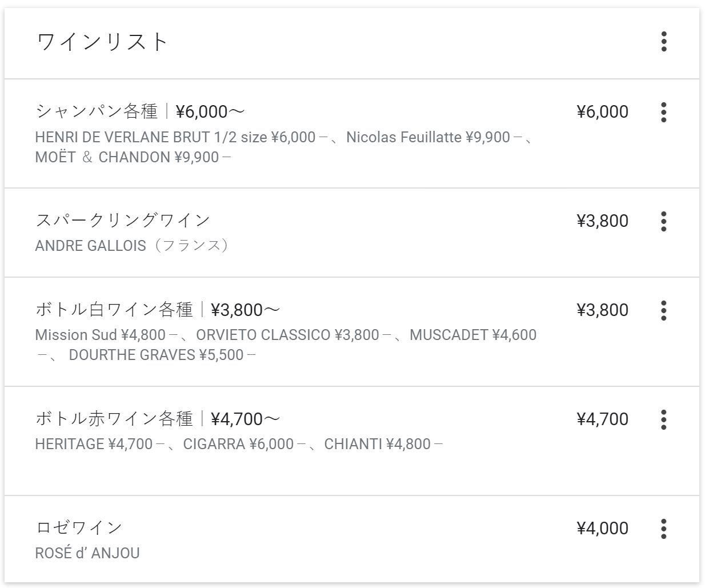Image resolution: width=705 pixels, height=588 pixels.
Task: Open three-dot menu for ボトル白ワイン各種 item
Action: (663, 310)
